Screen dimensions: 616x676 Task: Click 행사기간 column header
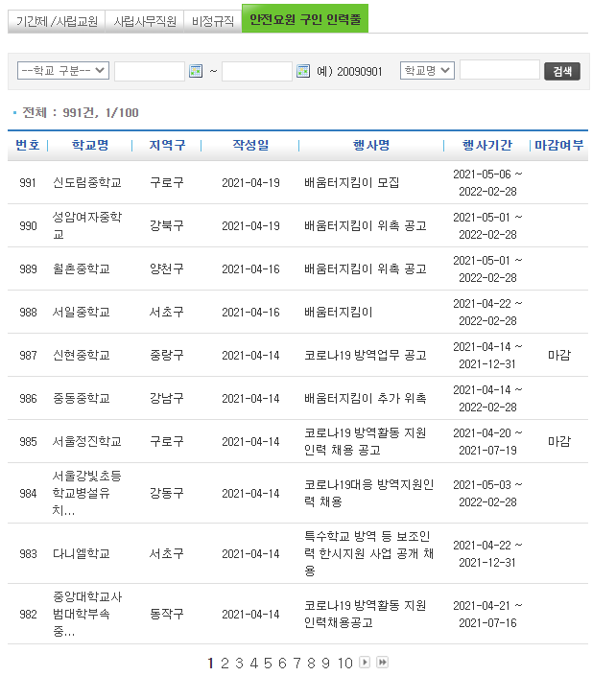click(487, 146)
